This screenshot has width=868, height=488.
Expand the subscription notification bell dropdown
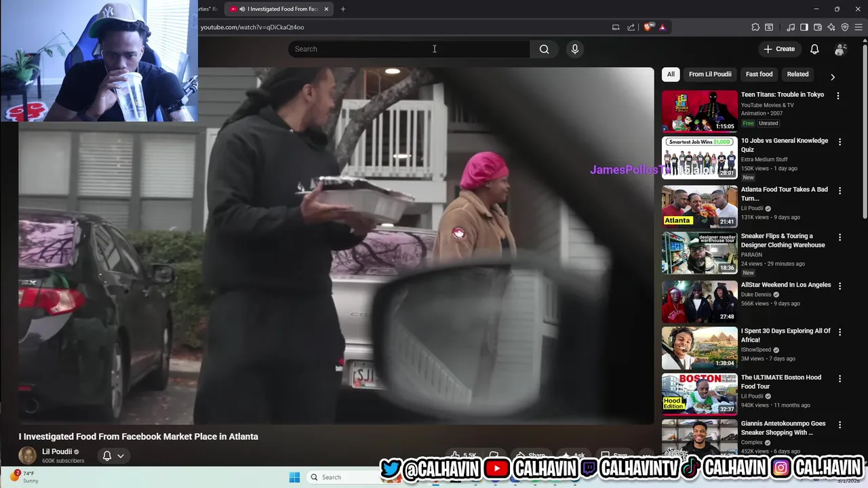click(113, 455)
